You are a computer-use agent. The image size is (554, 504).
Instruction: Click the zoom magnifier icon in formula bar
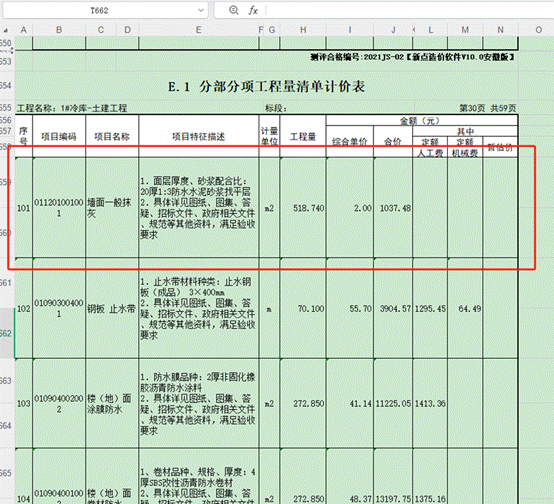pyautogui.click(x=234, y=10)
